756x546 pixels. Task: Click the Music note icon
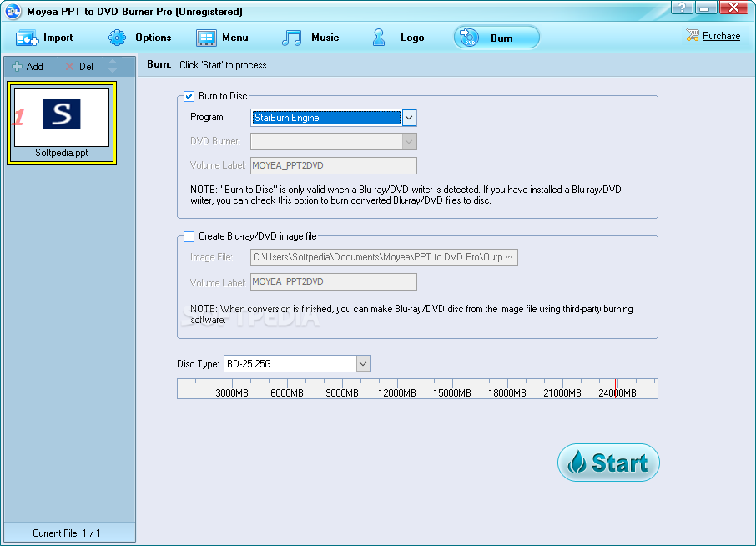pos(292,38)
